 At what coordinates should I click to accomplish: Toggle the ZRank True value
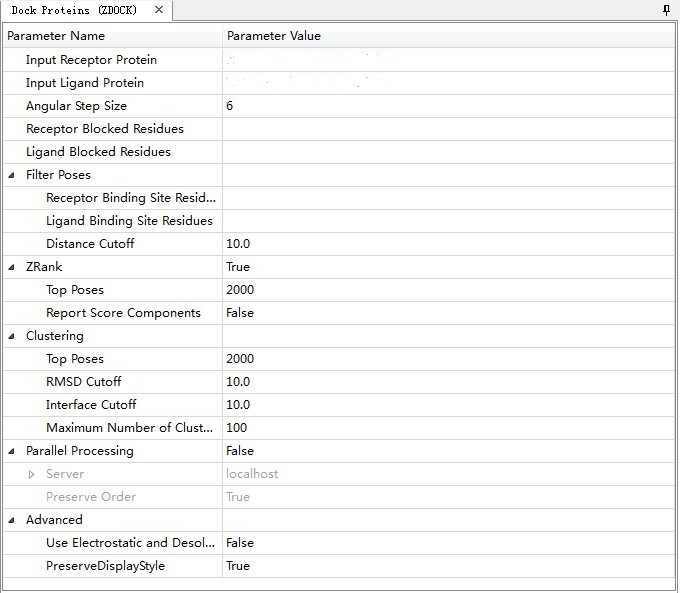(448, 267)
